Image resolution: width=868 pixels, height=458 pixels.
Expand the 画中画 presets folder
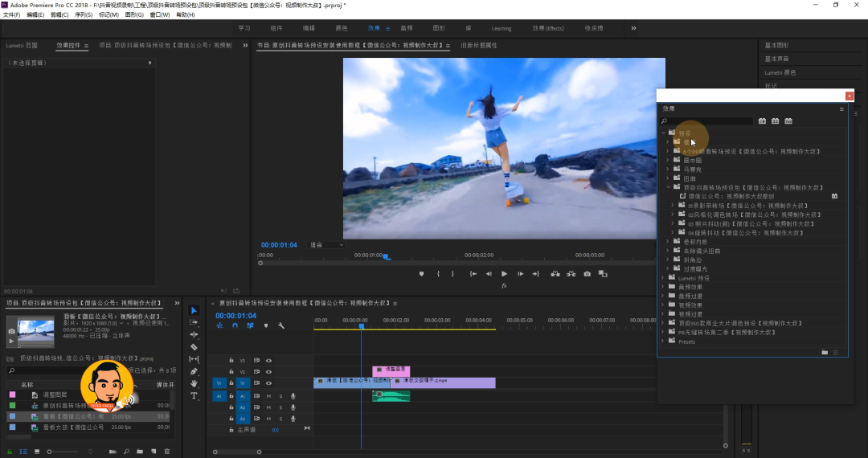(x=668, y=160)
